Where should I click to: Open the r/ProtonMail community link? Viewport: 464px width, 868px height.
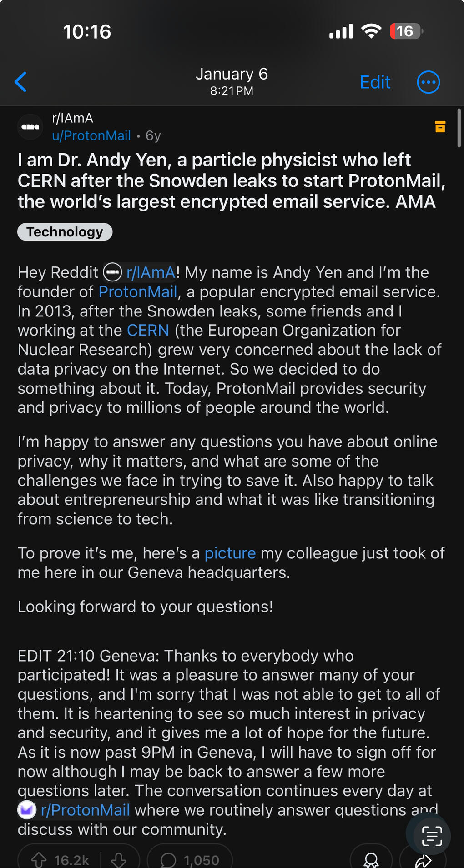(x=85, y=810)
